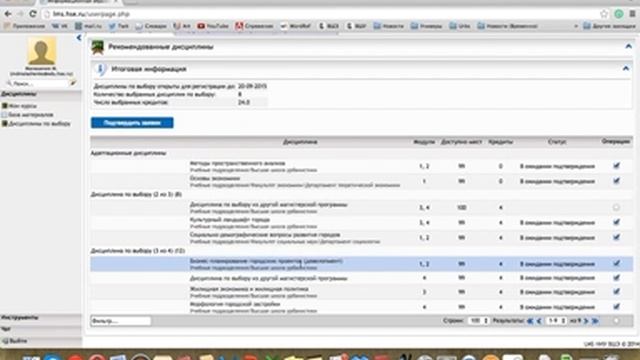The height and width of the screenshot is (360, 640).
Task: Open the results page range dropdown
Action: click(x=557, y=321)
